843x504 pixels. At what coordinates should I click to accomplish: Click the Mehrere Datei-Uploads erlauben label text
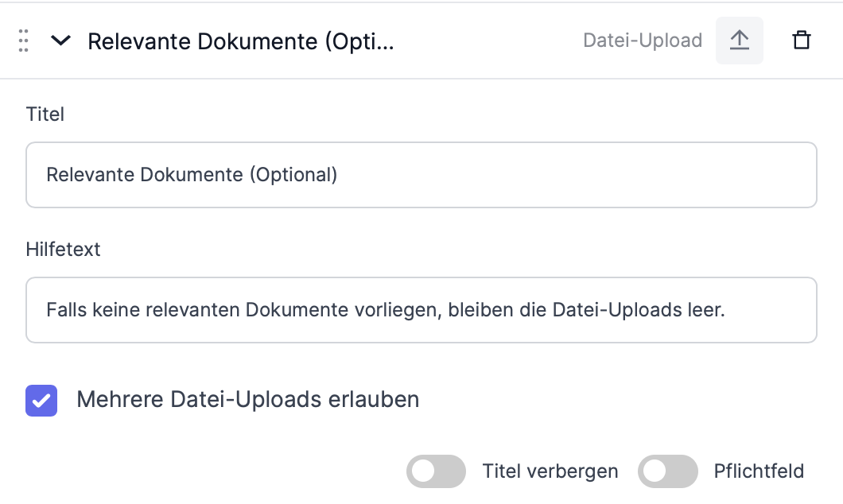pos(248,400)
